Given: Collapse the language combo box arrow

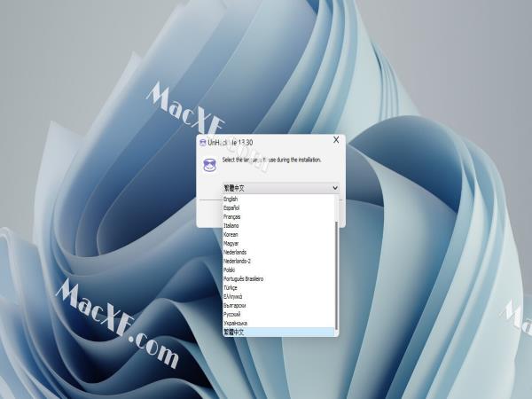Looking at the screenshot, I should (335, 188).
